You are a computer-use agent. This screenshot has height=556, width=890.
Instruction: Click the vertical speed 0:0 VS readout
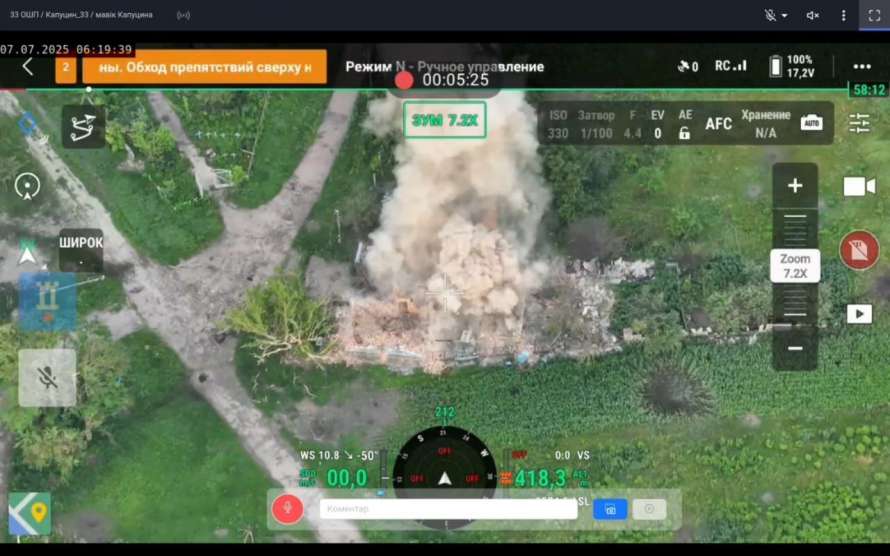click(572, 455)
